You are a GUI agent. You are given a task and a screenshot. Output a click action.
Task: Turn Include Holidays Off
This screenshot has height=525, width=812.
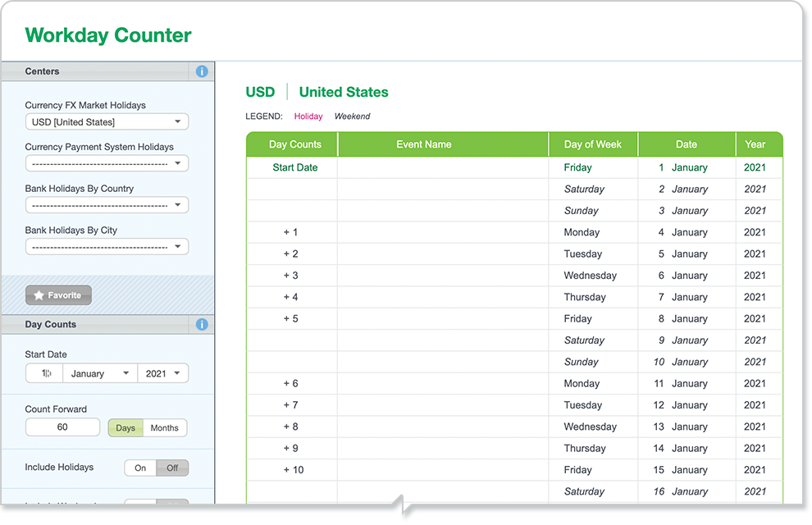(x=172, y=468)
